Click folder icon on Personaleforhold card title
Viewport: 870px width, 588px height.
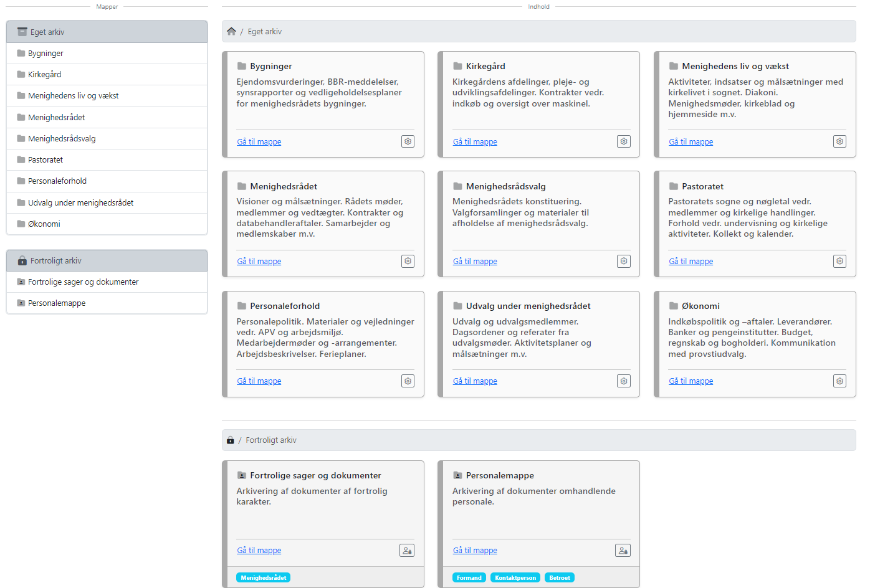coord(241,306)
